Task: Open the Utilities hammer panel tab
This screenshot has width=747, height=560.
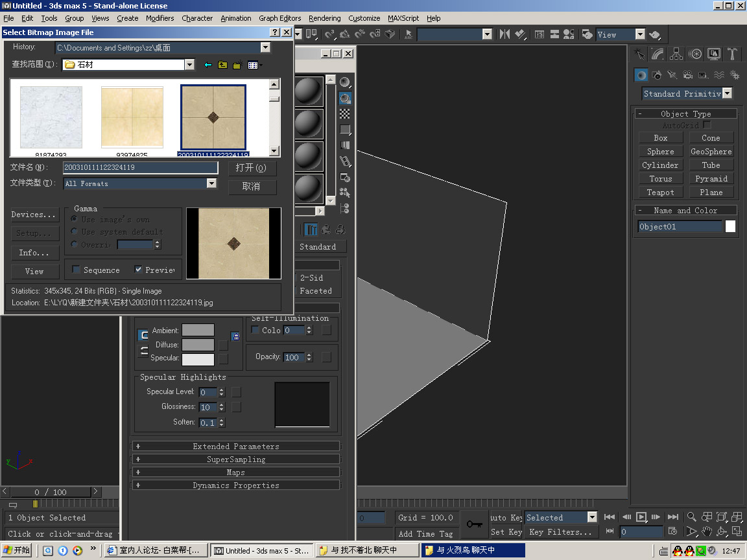Action: [x=732, y=54]
